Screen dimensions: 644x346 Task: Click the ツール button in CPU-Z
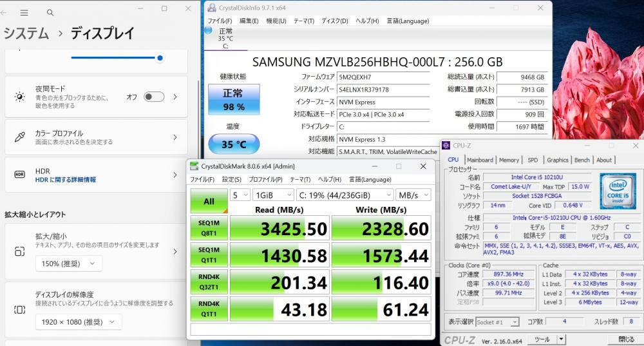point(542,340)
